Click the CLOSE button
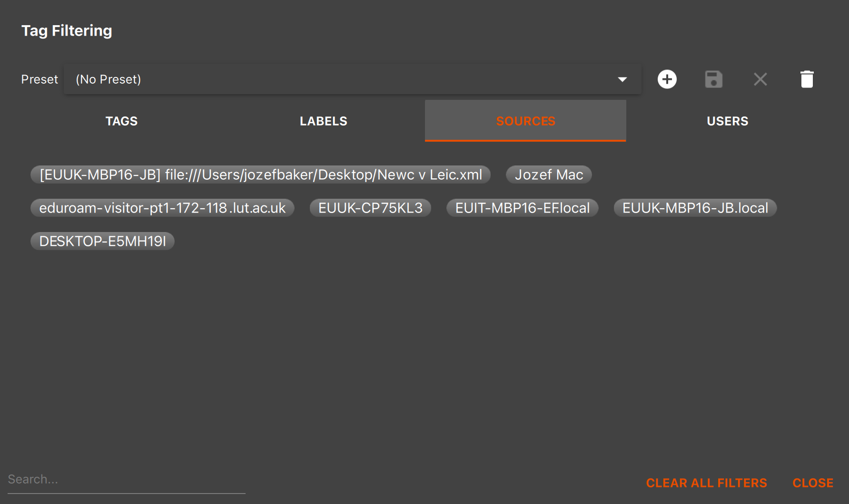The width and height of the screenshot is (849, 504). (x=813, y=483)
